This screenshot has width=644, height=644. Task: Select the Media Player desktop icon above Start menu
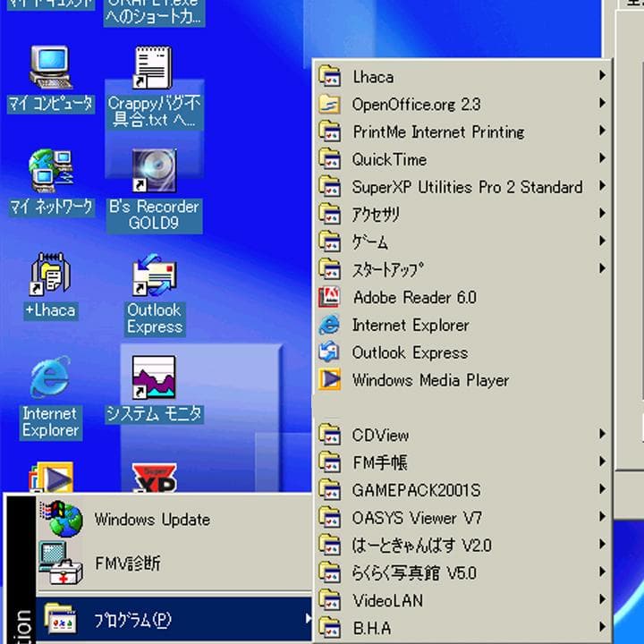(x=50, y=477)
